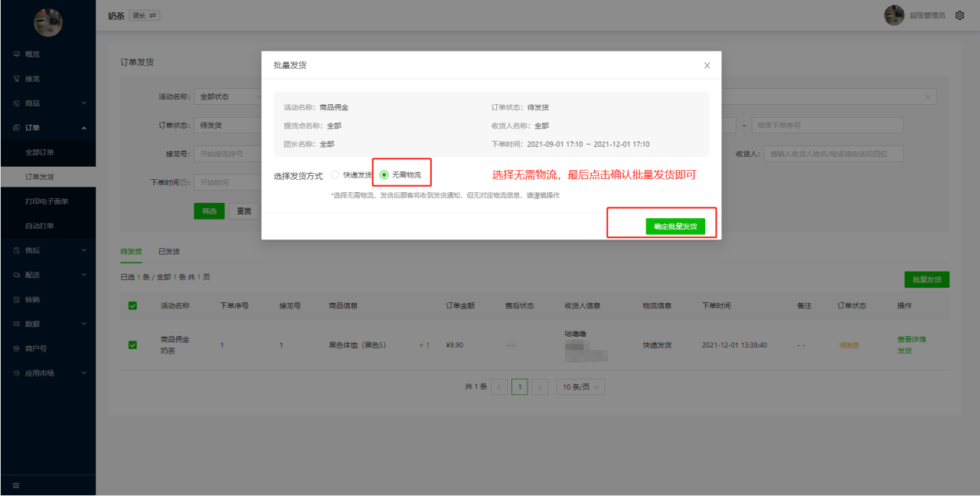Click the 2021-12-01 13:38:40 order time cell
Image resolution: width=980 pixels, height=496 pixels.
click(x=736, y=345)
